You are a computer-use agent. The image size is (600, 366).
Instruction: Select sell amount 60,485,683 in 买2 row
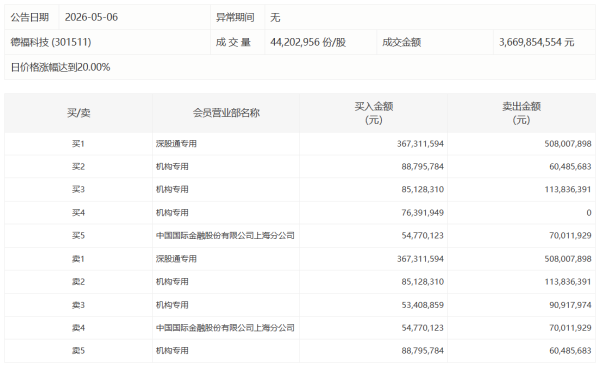point(570,167)
